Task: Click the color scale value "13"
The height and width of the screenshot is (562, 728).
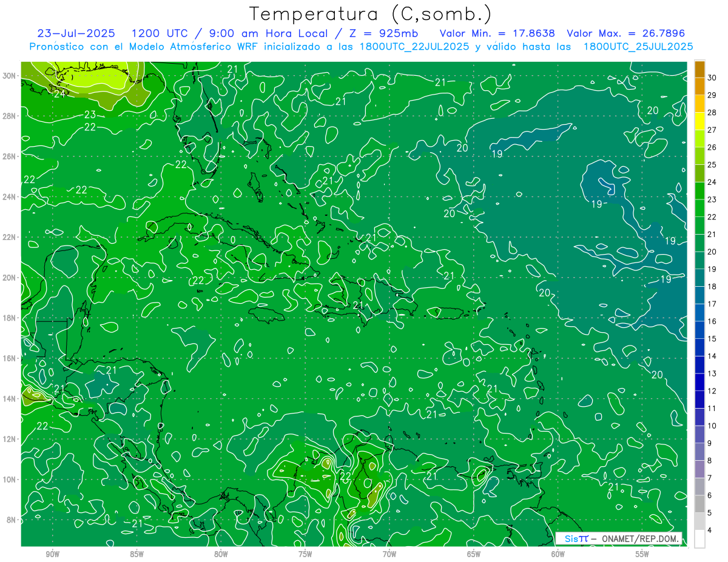Action: point(712,373)
